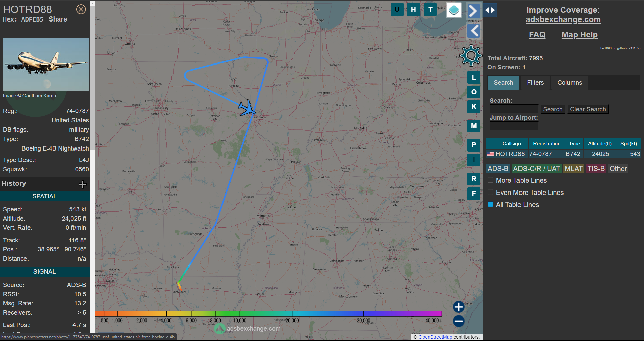The width and height of the screenshot is (644, 341).
Task: Open tar1090 on github link
Action: (620, 48)
